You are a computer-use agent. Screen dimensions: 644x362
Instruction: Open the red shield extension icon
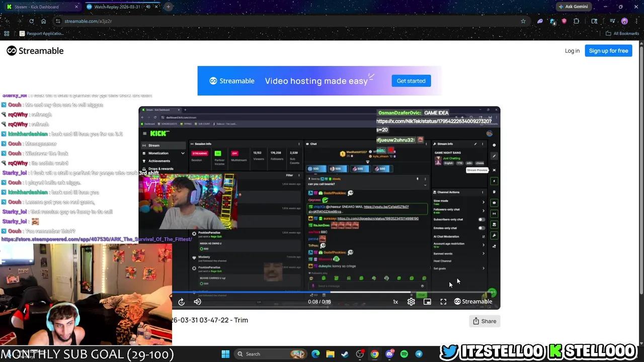click(x=564, y=21)
